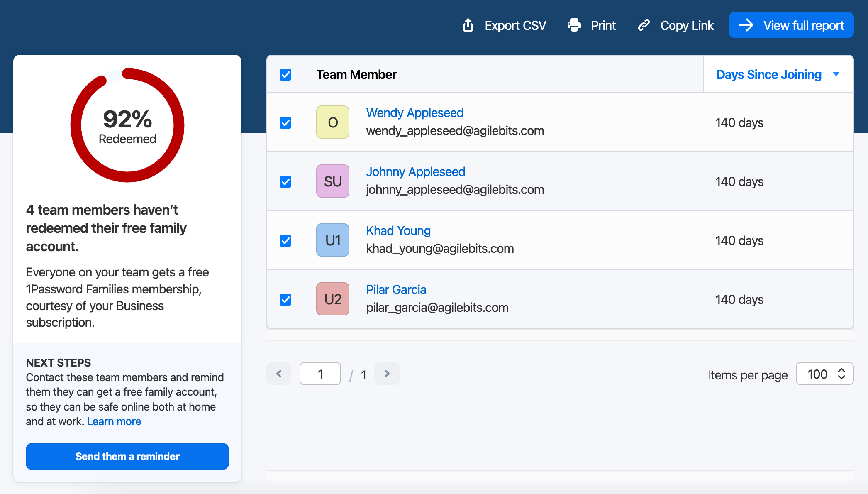Click Pilar Garcia's U2 avatar badge

coord(332,299)
